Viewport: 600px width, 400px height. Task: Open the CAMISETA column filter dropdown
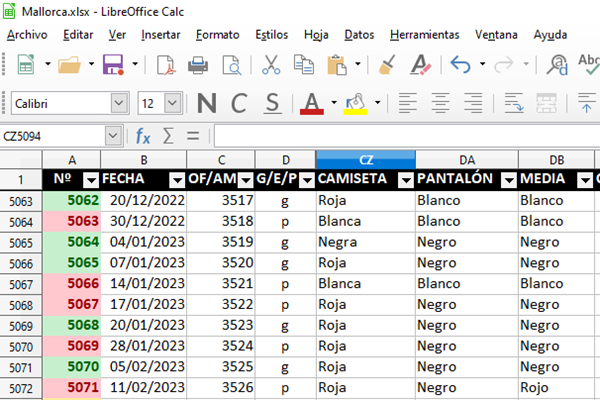pos(405,180)
